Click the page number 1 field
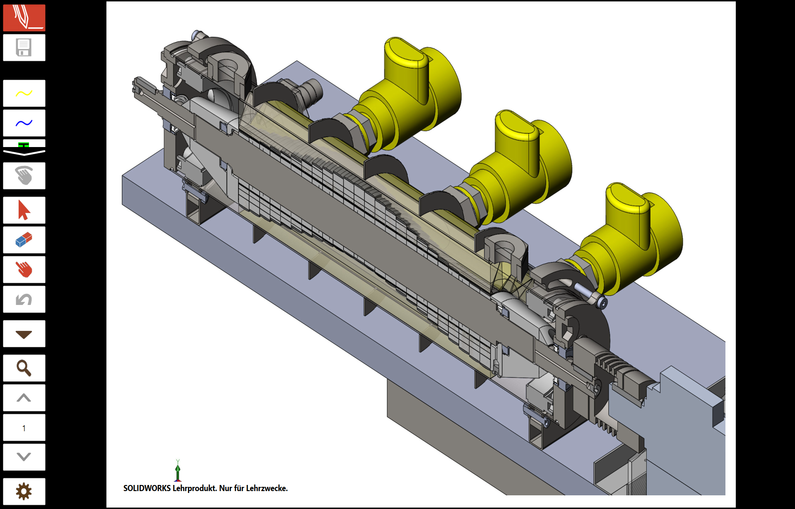Viewport: 795px width, 509px height. point(24,428)
